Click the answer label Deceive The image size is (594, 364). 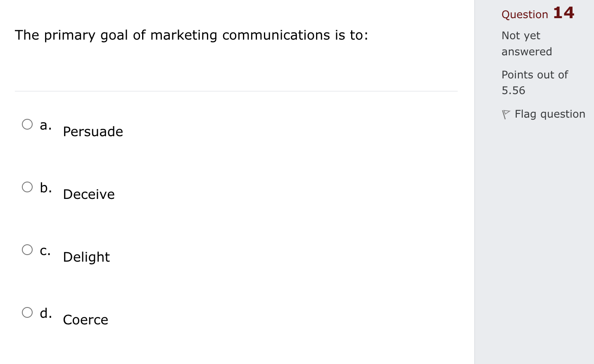[x=88, y=194]
